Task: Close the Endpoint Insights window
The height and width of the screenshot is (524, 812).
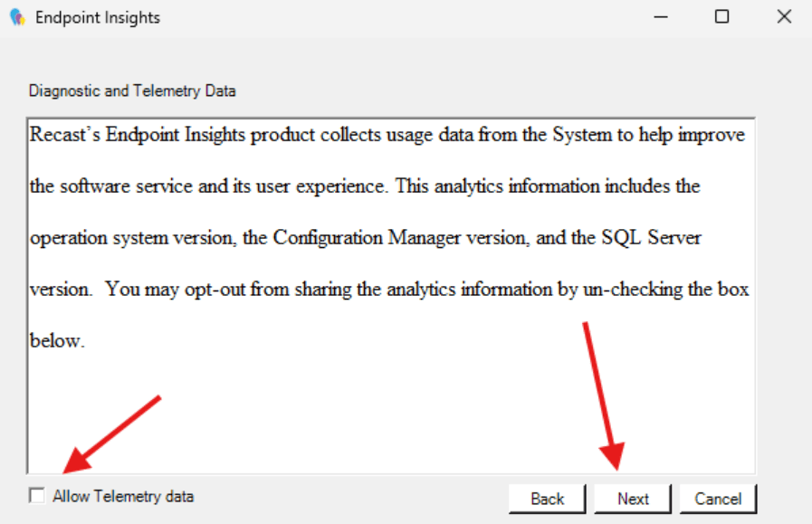Action: point(783,16)
